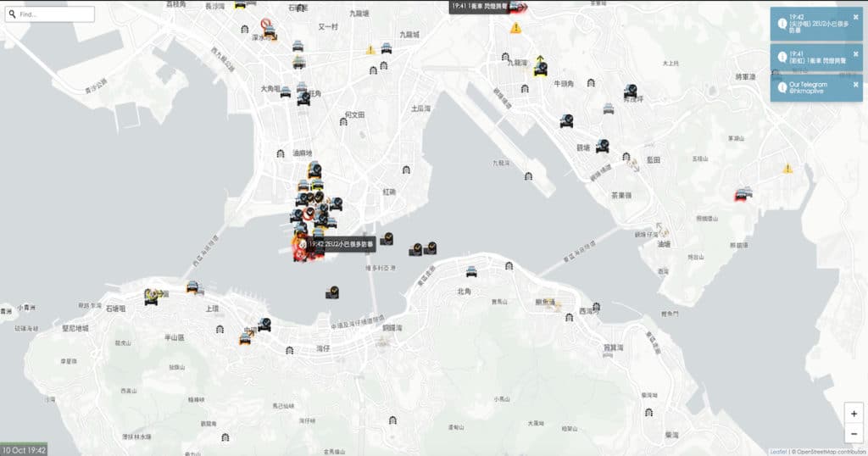Click the police car with yellow arrow at 九龍灣
This screenshot has height=456, width=868.
click(x=540, y=70)
